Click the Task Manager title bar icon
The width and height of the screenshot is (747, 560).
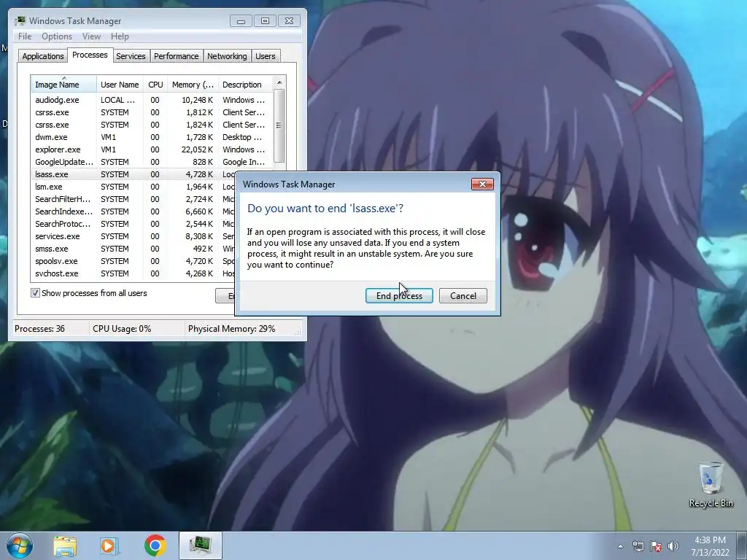point(20,21)
